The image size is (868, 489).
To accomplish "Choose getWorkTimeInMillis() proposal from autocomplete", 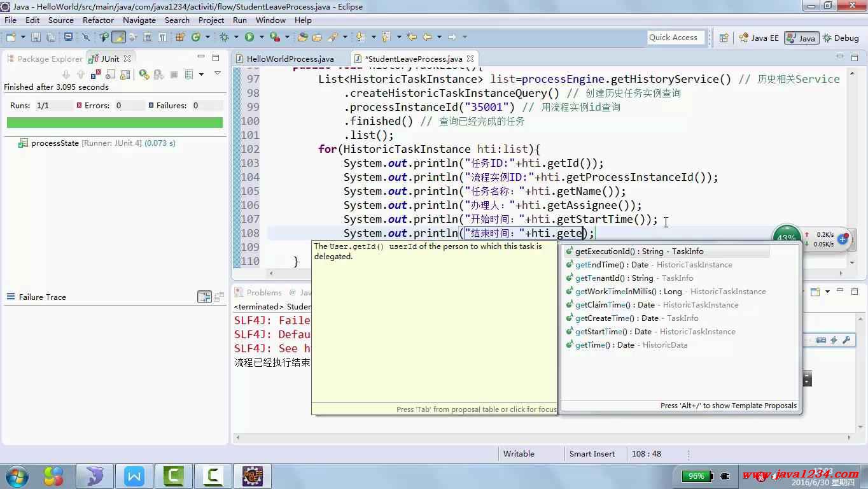I will [x=666, y=292].
